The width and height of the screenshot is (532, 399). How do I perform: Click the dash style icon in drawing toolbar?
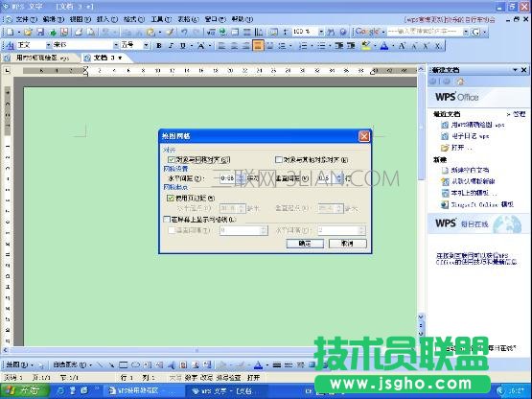(289, 365)
